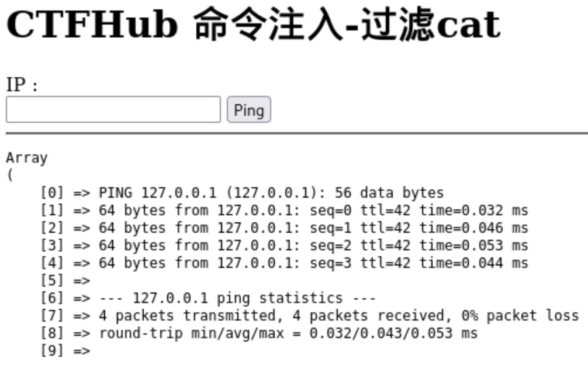Click the "--- 127.0.0.1 ping statistics ---" line
This screenshot has height=365, width=588.
[x=208, y=298]
